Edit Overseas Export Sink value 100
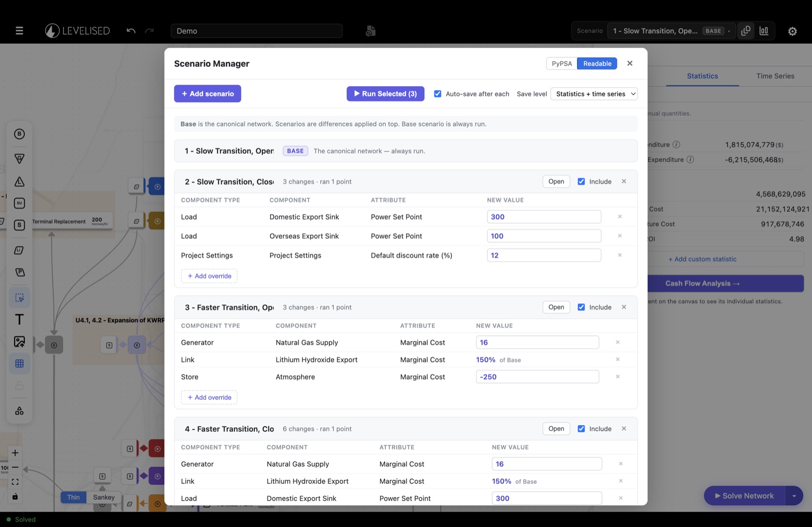812x527 pixels. coord(544,236)
